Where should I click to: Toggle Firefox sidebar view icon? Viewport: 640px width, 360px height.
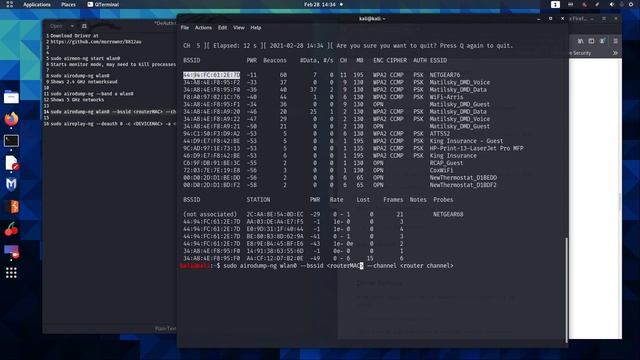[x=591, y=41]
